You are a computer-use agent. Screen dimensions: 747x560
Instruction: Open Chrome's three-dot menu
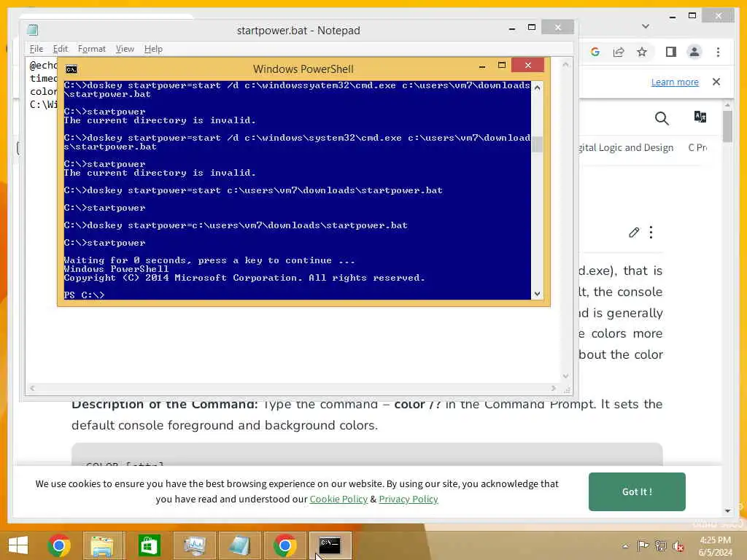(718, 52)
